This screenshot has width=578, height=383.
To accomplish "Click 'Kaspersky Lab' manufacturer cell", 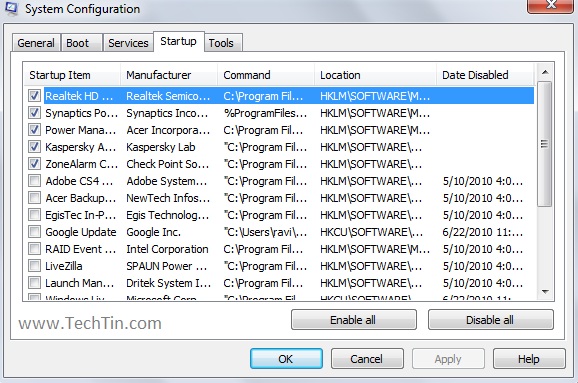I will 161,147.
